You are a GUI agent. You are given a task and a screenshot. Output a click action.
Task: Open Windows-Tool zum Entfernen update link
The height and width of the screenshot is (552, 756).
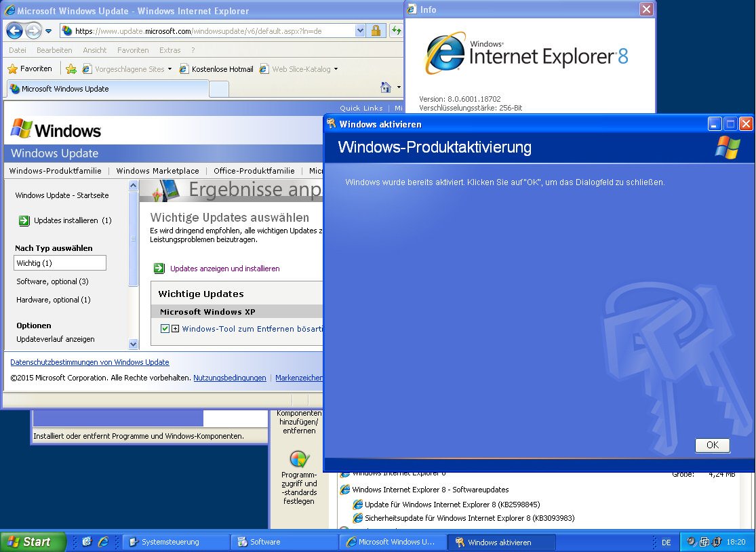tap(252, 329)
